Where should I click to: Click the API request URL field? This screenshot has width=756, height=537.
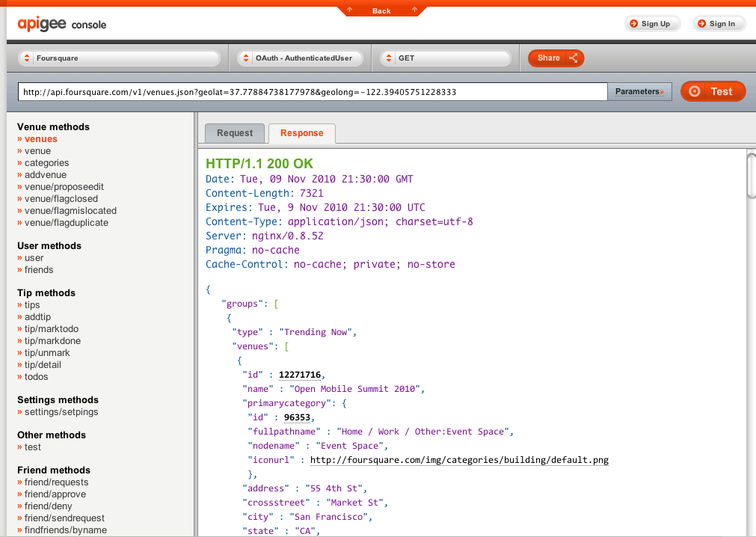[x=313, y=91]
